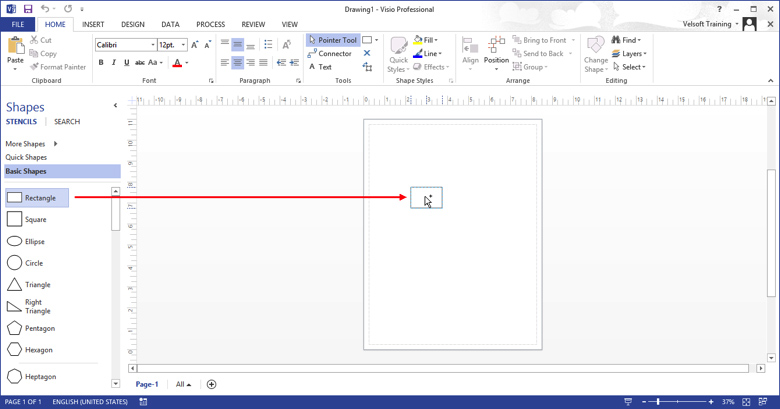Activate the Text tool
The height and width of the screenshot is (409, 780).
point(320,67)
